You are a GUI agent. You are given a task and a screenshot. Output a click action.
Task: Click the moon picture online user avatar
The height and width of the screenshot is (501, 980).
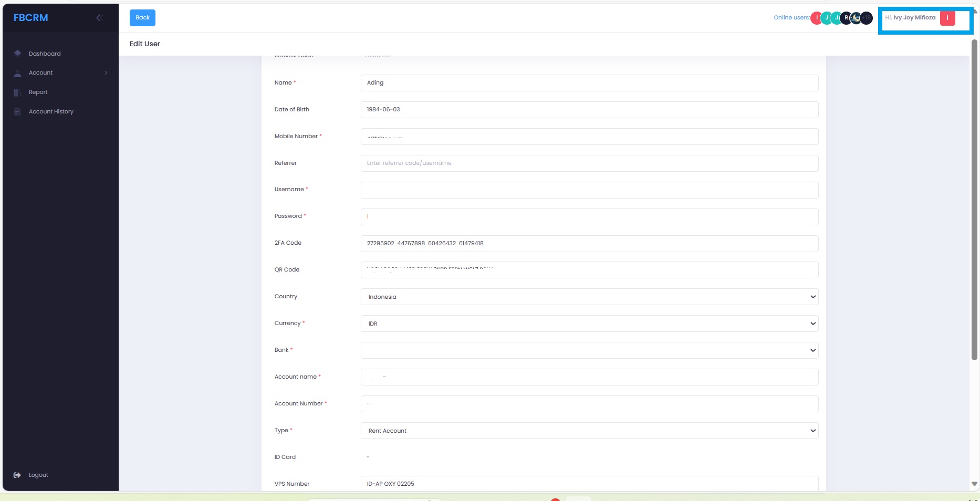point(857,18)
